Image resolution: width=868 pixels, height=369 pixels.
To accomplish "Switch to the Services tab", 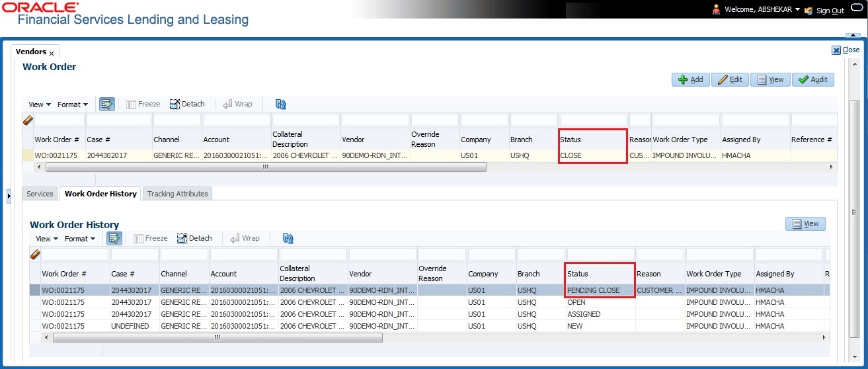I will click(x=40, y=194).
